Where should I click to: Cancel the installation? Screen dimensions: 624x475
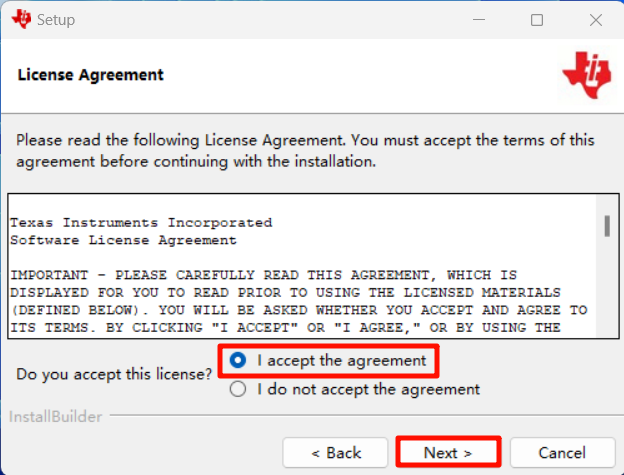562,453
